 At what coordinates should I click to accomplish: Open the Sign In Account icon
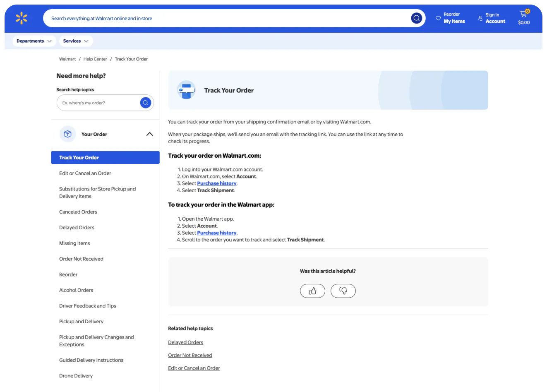click(480, 18)
